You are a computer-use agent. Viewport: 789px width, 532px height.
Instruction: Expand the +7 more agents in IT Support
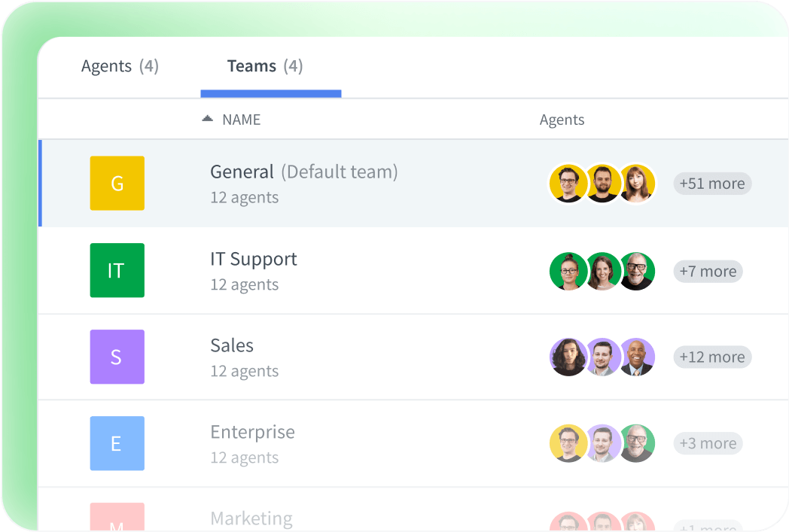coord(707,271)
